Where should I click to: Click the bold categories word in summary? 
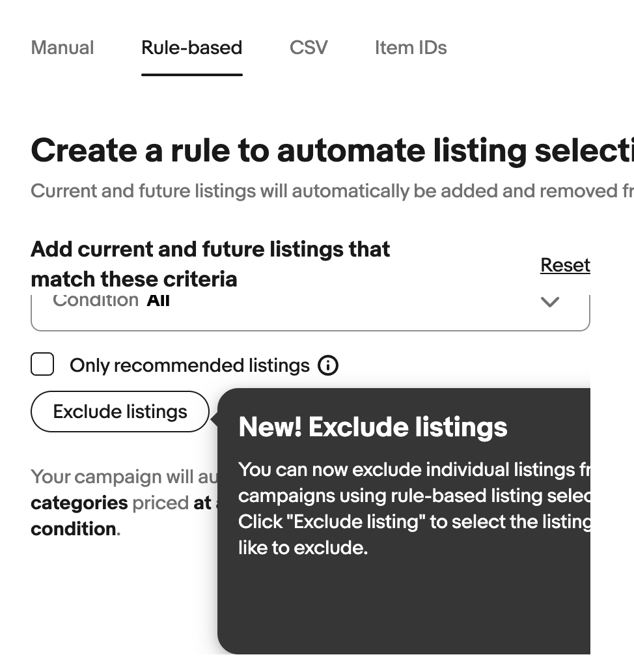[x=79, y=503]
